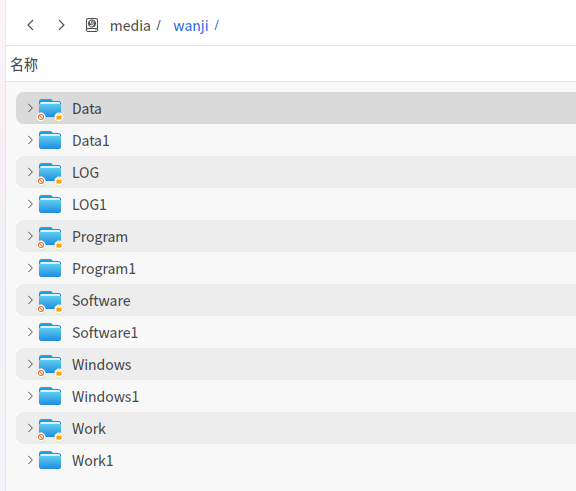The image size is (576, 491).
Task: Expand the Program1 folder chevron
Action: pyautogui.click(x=30, y=268)
